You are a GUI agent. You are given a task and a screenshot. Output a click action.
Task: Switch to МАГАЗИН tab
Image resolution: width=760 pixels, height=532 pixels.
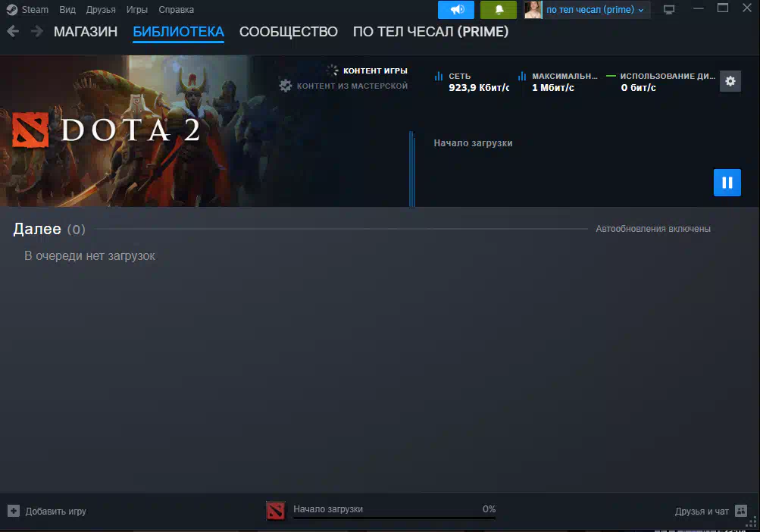pyautogui.click(x=86, y=32)
